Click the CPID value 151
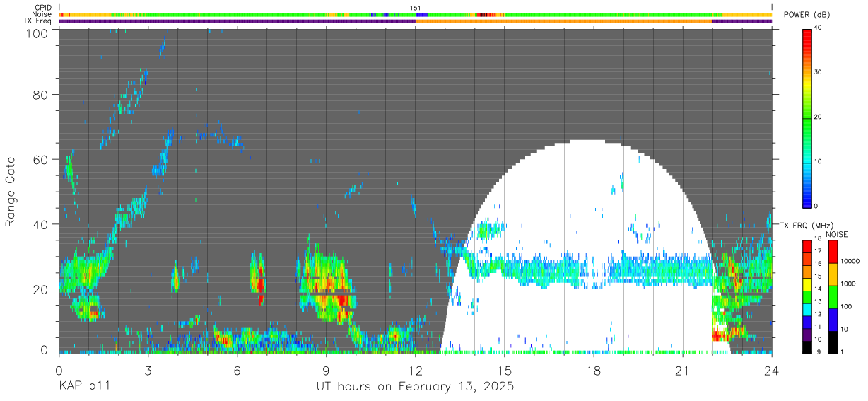Screen dimensions: 868x401 coord(416,8)
